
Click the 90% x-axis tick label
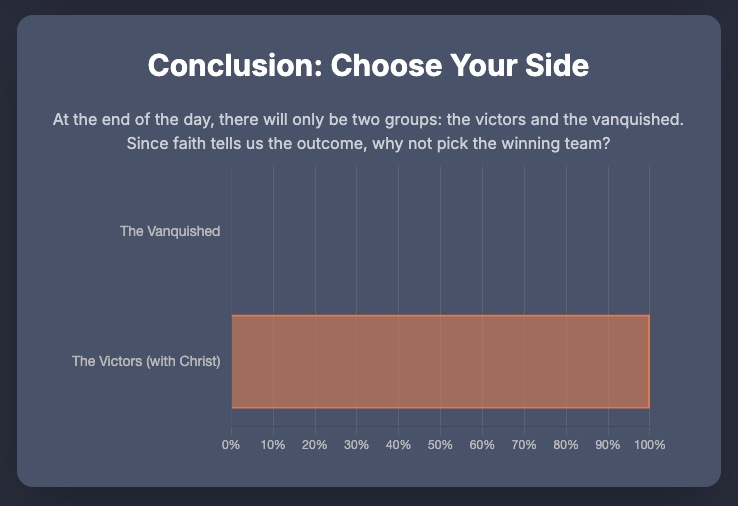[608, 444]
